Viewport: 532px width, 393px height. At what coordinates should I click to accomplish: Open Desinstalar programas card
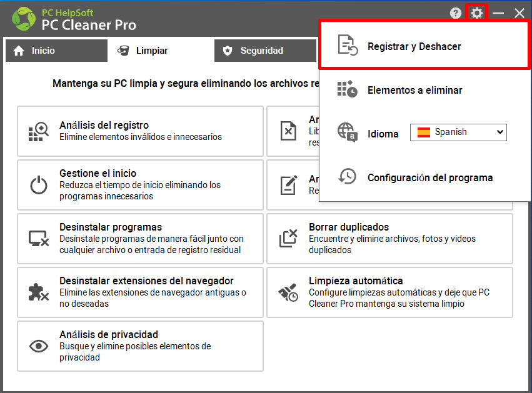140,239
